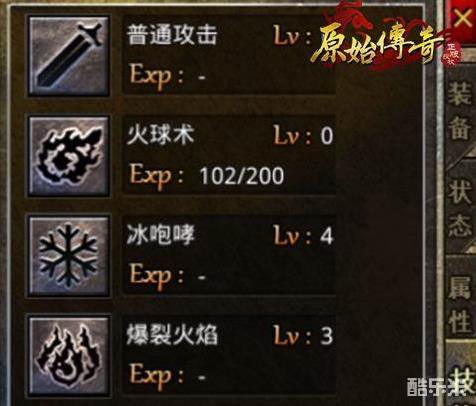
Task: Click the Lv: 4 level of 冰咆哮
Action: point(303,235)
